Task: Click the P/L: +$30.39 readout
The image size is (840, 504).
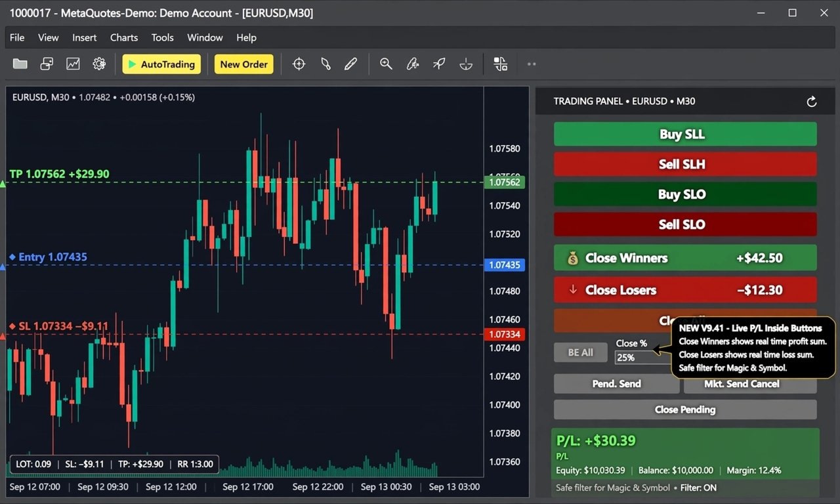Action: [x=596, y=440]
